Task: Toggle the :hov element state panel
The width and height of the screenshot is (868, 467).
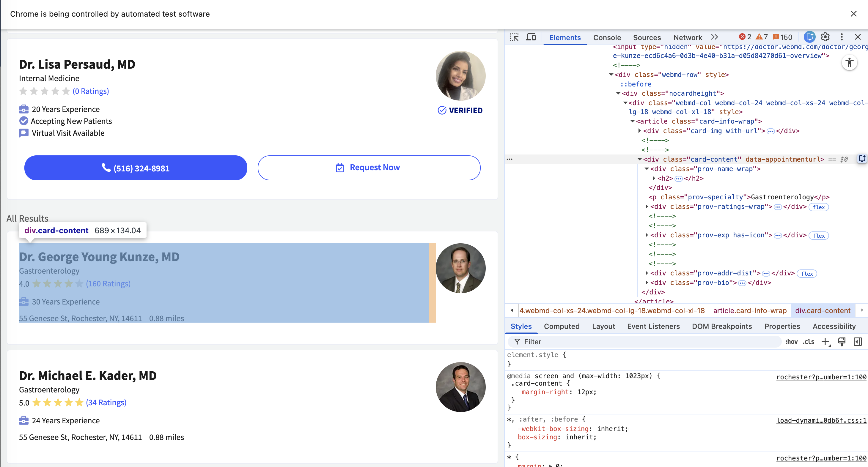Action: (x=791, y=342)
